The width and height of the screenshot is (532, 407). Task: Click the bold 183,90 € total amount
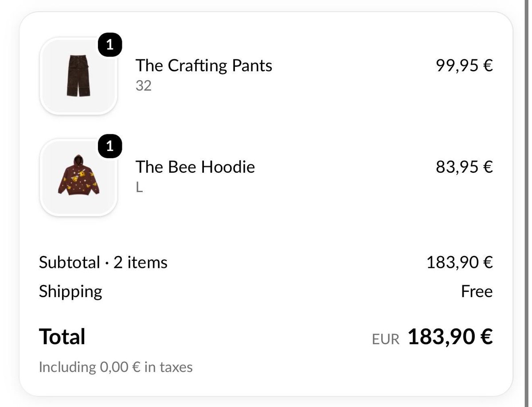tap(450, 337)
